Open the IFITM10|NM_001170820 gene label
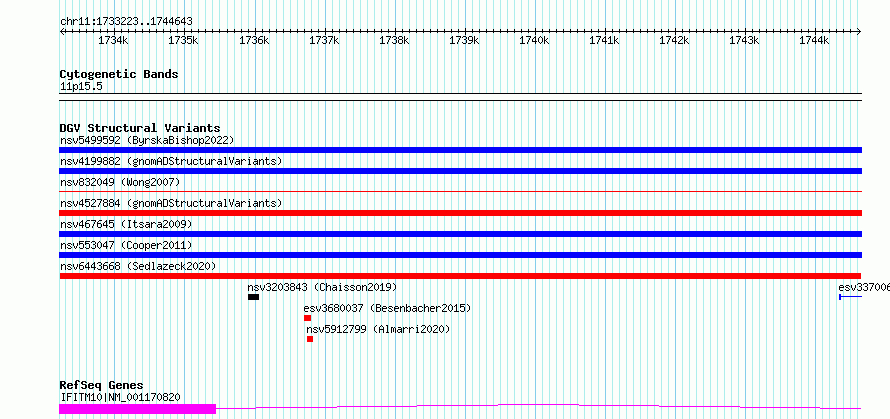This screenshot has width=890, height=419. [x=120, y=397]
